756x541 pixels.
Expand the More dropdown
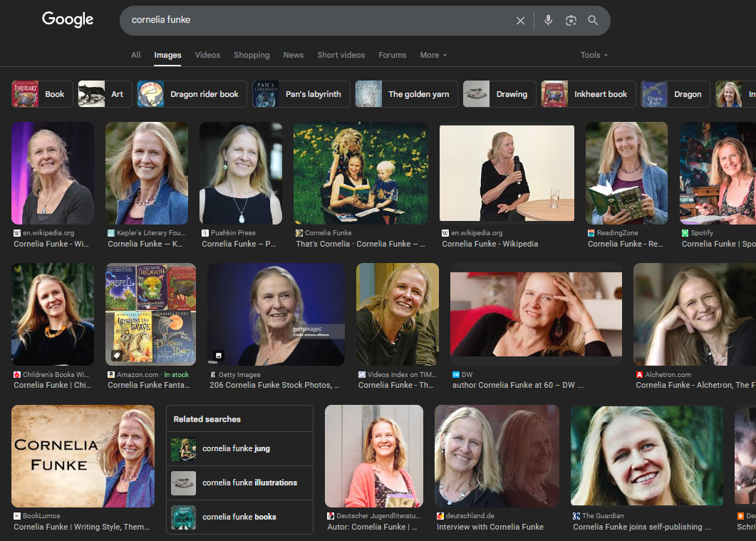433,55
